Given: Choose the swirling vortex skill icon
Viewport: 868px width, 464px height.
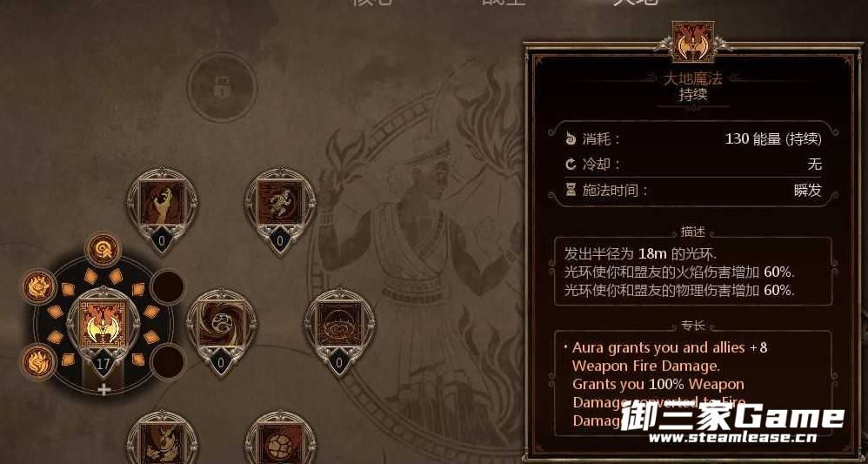Looking at the screenshot, I should (x=221, y=325).
